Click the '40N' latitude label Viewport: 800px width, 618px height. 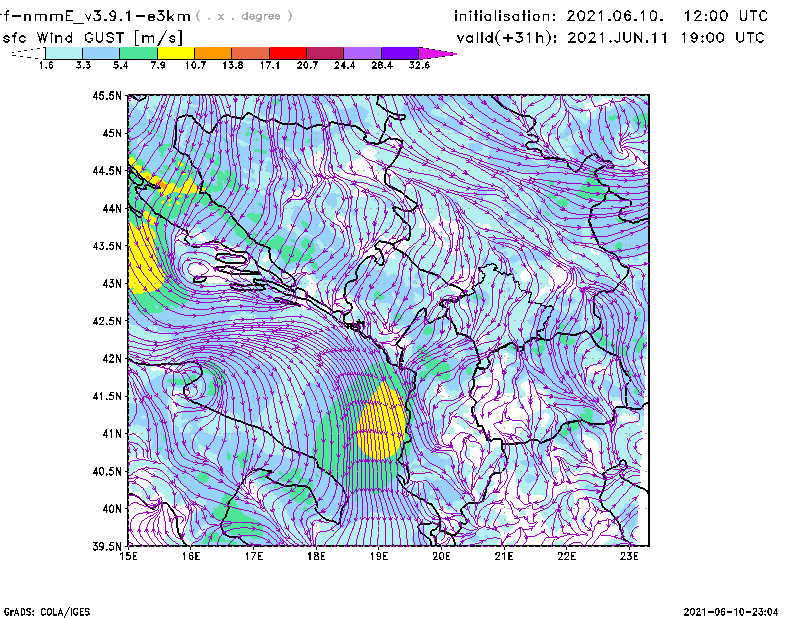tap(112, 509)
